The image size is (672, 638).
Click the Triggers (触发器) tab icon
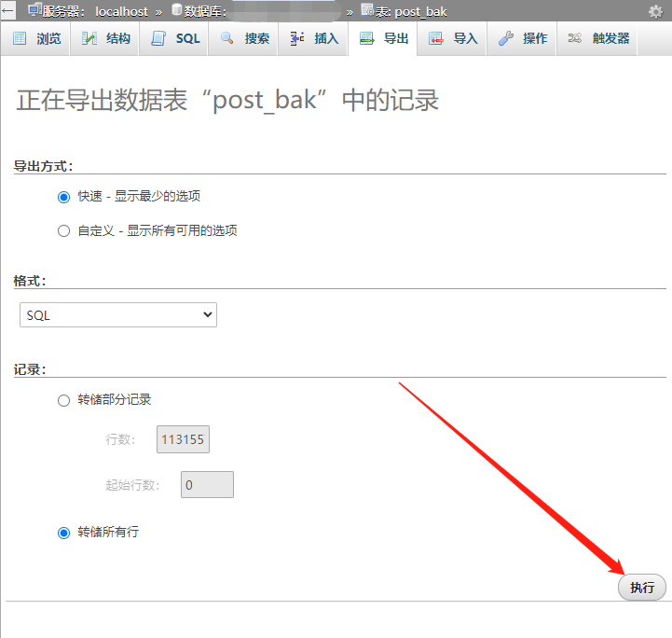[x=575, y=38]
